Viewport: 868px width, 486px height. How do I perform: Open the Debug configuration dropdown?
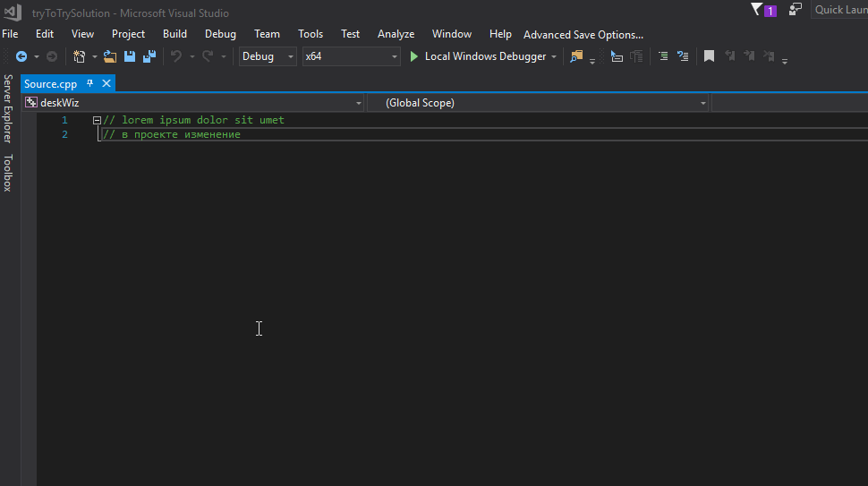[x=268, y=56]
